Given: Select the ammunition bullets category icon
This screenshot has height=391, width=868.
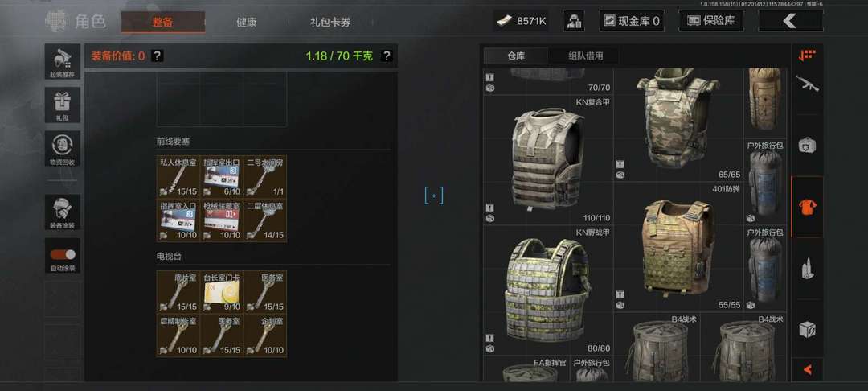Looking at the screenshot, I should tap(807, 269).
